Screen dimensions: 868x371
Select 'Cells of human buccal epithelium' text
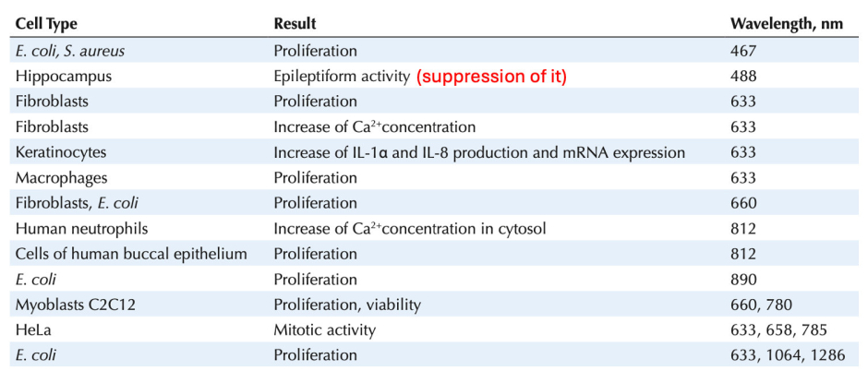pyautogui.click(x=130, y=254)
